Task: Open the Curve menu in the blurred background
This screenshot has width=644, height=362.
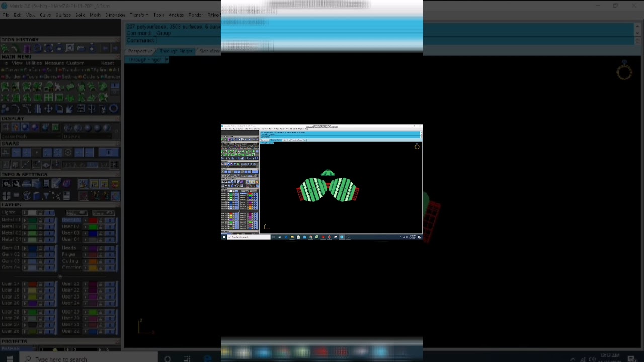Action: point(45,15)
